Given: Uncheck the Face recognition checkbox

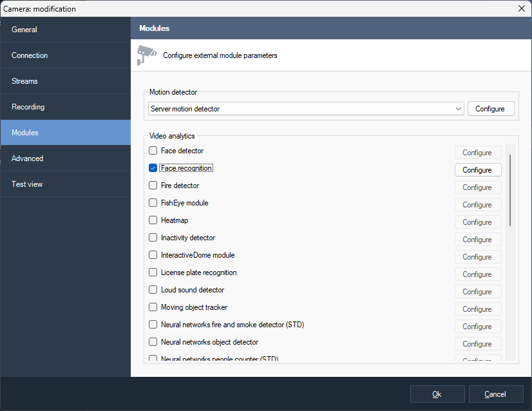Looking at the screenshot, I should [153, 168].
